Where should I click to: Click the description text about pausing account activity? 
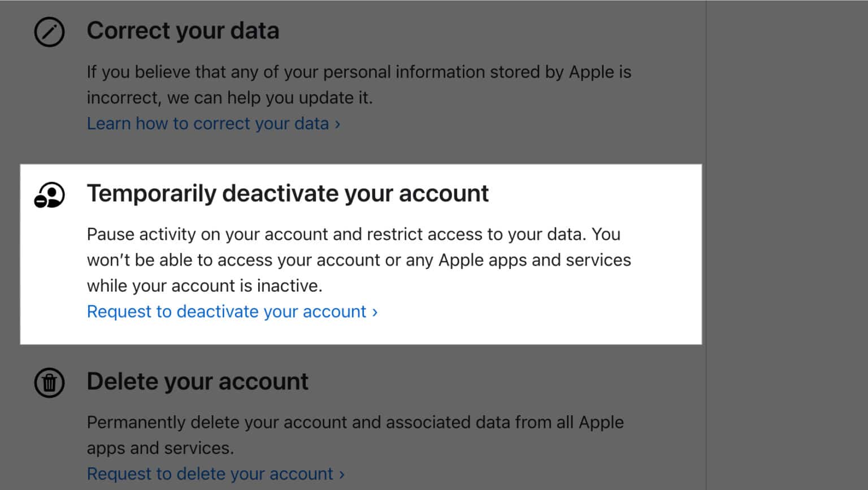pos(358,260)
